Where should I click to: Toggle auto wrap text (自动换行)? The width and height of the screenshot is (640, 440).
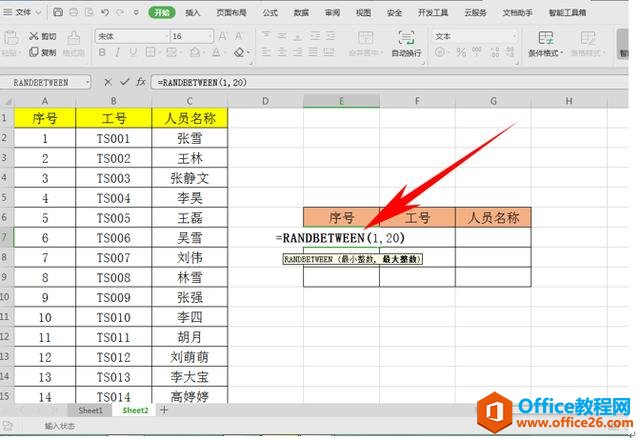406,42
